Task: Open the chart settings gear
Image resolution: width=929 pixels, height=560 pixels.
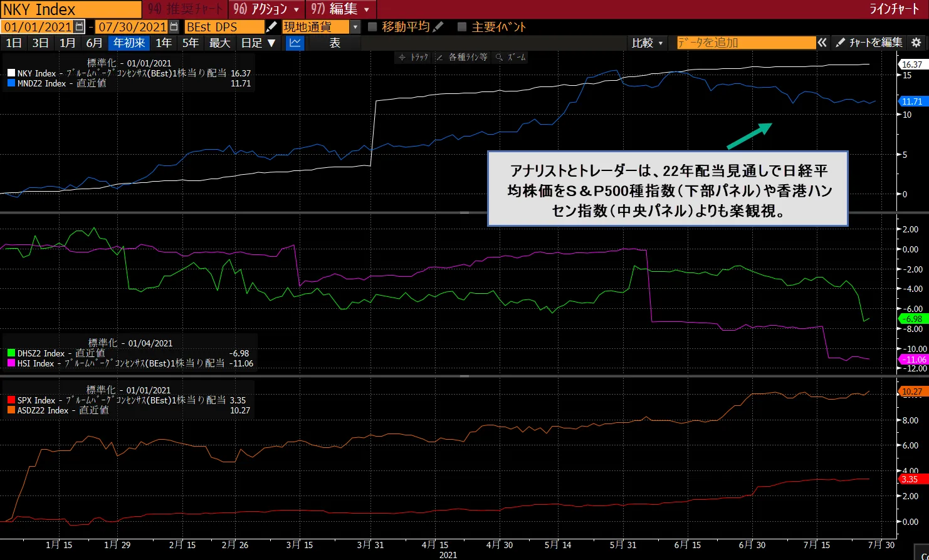Action: click(x=915, y=43)
